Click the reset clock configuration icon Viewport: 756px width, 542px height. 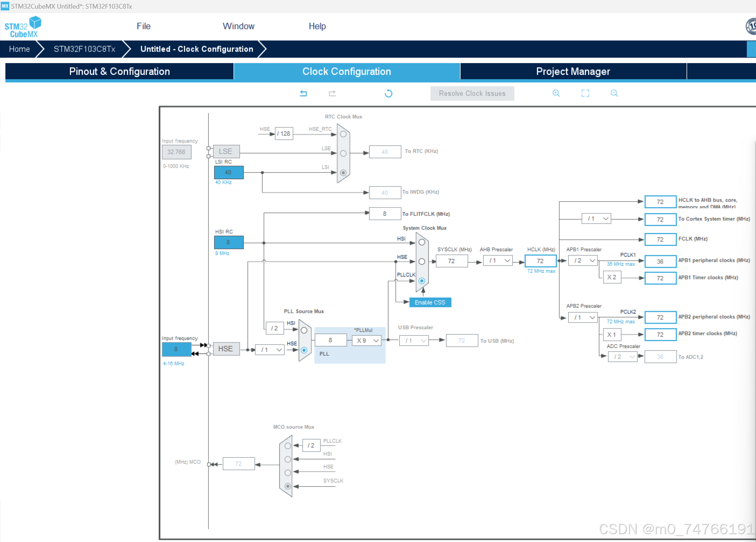[388, 94]
